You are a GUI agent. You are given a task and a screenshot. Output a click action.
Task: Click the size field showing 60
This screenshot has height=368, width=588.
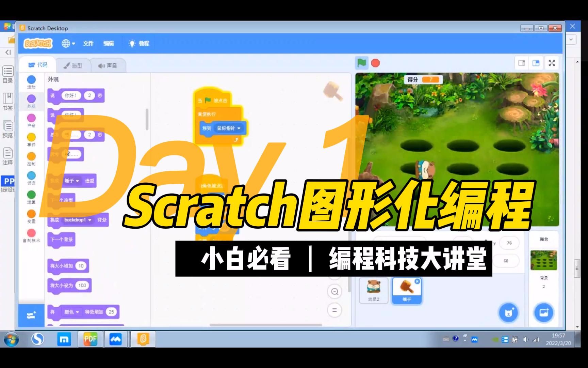tap(506, 261)
